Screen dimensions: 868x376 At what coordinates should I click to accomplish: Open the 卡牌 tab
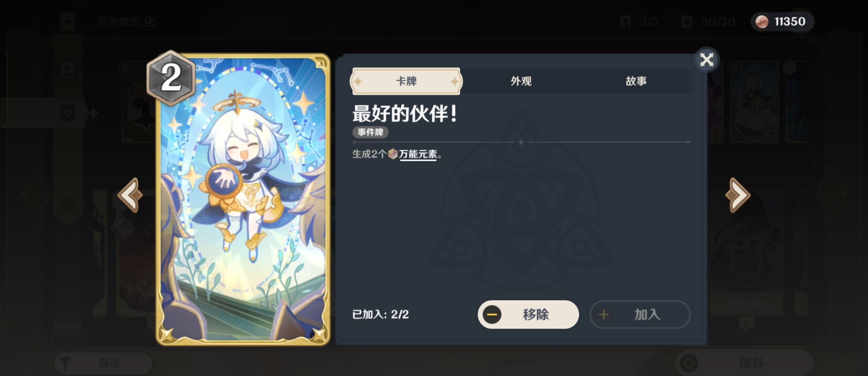(406, 81)
